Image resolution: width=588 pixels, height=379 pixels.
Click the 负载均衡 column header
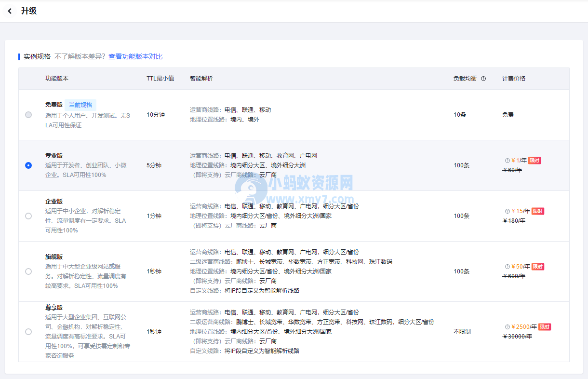click(x=465, y=79)
